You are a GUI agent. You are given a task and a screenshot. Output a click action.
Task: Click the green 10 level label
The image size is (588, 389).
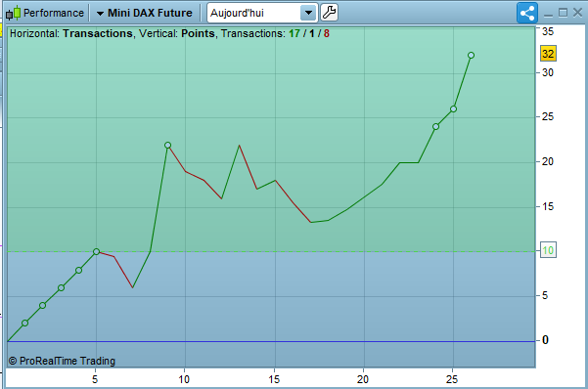pos(548,250)
